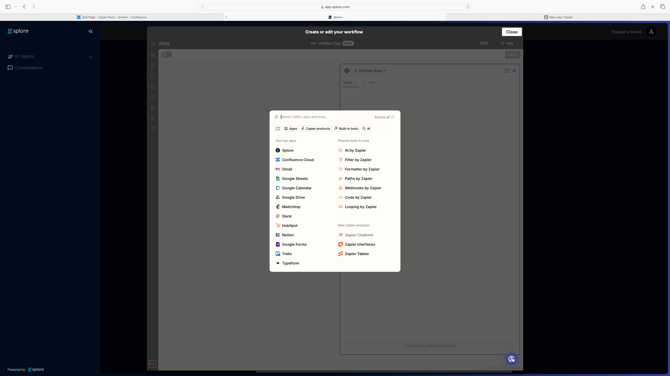Viewport: 670px width, 376px height.
Task: Open Safari sidebar dropdown arrow
Action: pyautogui.click(x=15, y=7)
